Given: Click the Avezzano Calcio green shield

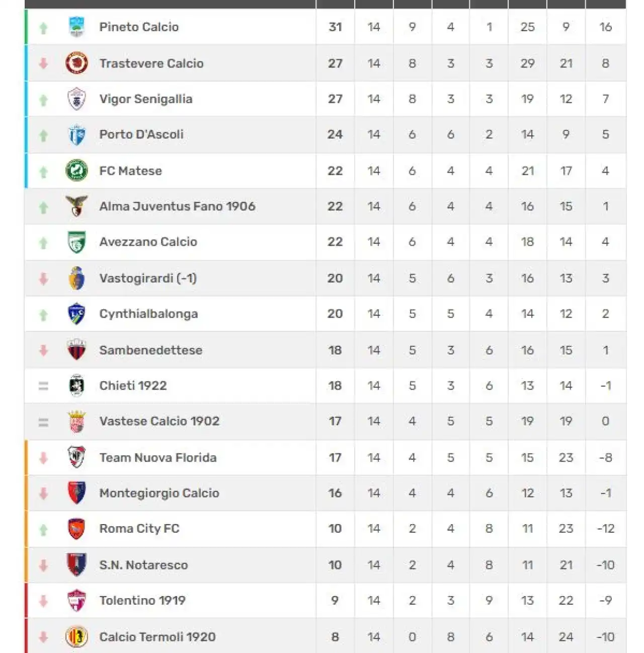Looking at the screenshot, I should (76, 242).
